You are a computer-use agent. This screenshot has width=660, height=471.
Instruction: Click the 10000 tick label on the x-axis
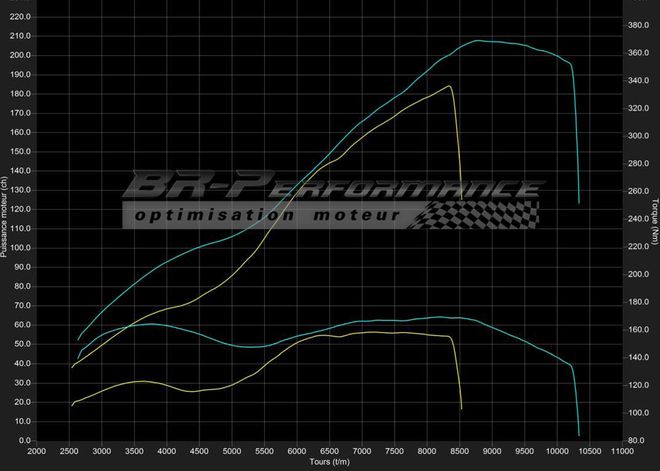tap(558, 452)
